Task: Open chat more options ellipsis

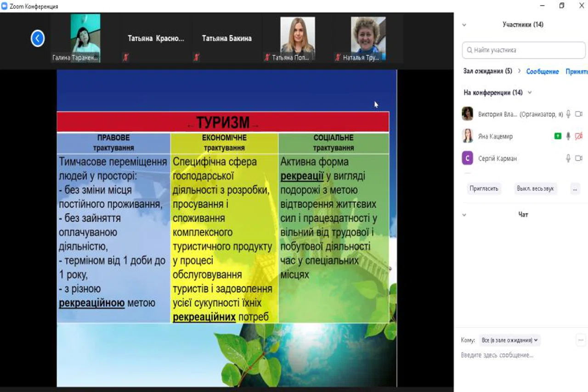Action: 581,340
